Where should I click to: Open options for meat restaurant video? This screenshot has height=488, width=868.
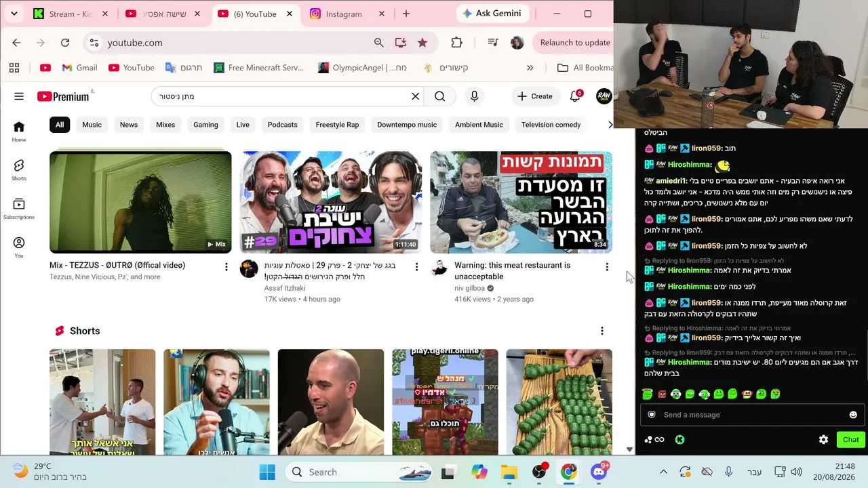pos(607,267)
